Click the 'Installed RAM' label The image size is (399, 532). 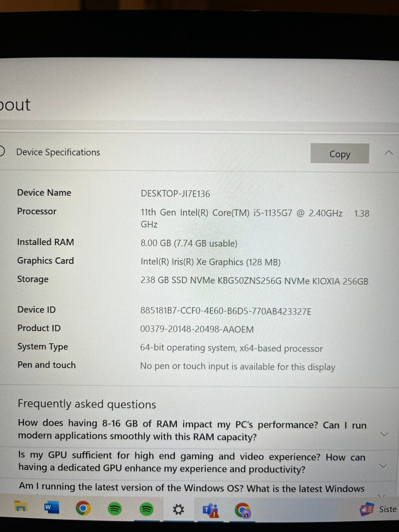coord(45,242)
